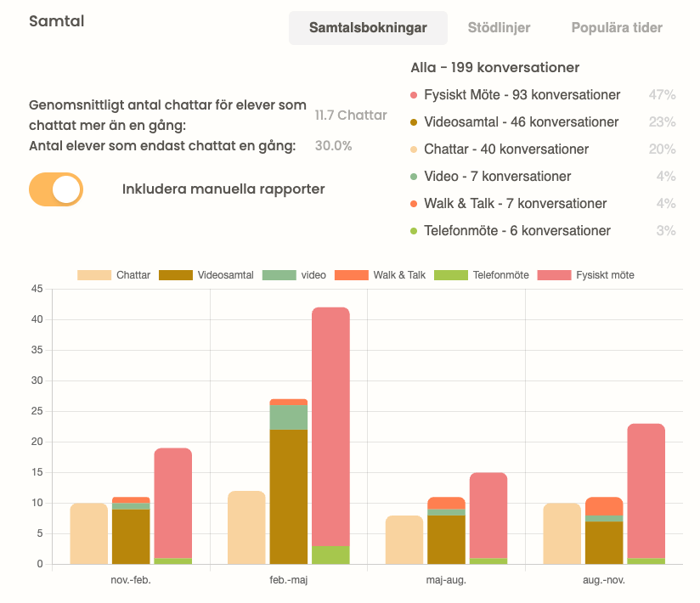Switch to the Samtalsbokningar tab
The width and height of the screenshot is (700, 603).
pyautogui.click(x=368, y=28)
